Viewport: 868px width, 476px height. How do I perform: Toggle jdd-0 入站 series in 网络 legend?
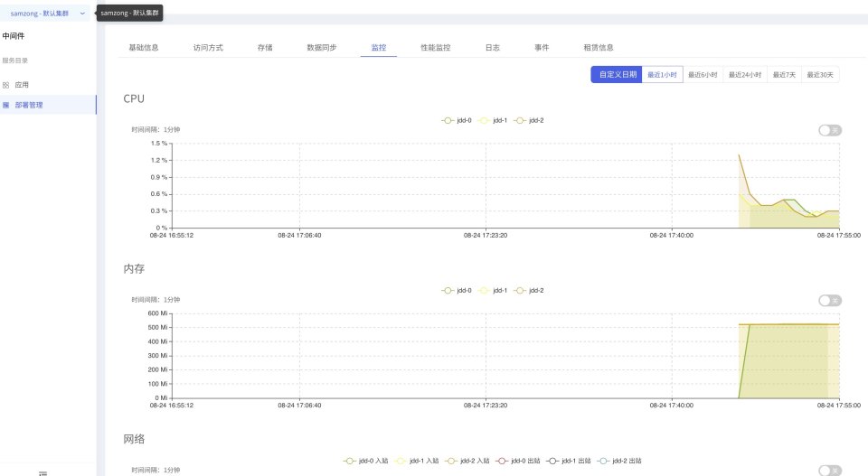pos(366,461)
